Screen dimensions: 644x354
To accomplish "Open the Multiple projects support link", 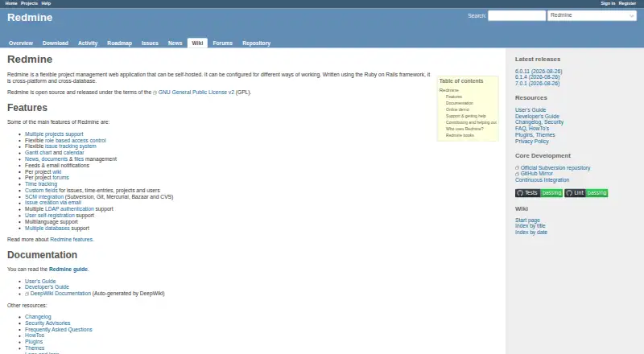I will [x=54, y=134].
